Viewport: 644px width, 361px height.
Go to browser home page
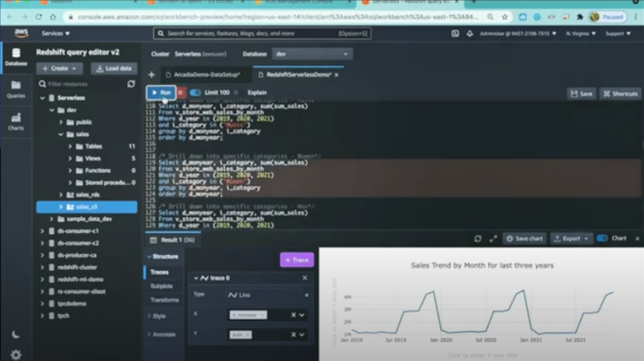[53, 17]
